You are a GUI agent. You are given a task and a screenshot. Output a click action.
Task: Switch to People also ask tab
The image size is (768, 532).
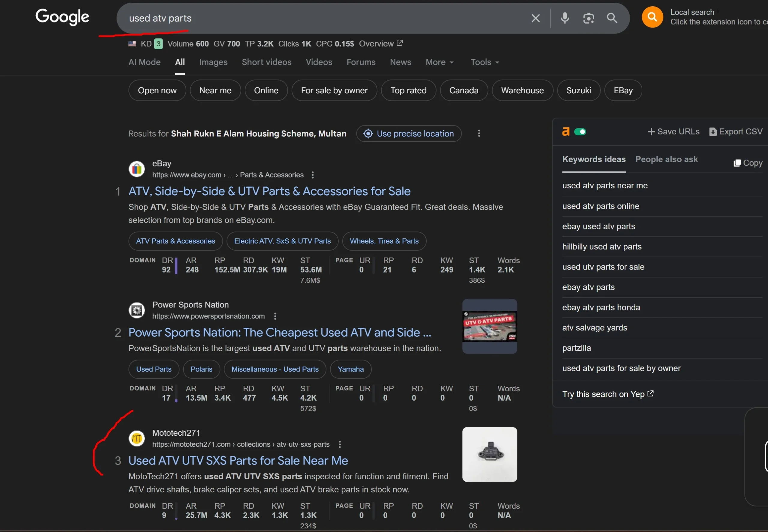pos(666,159)
